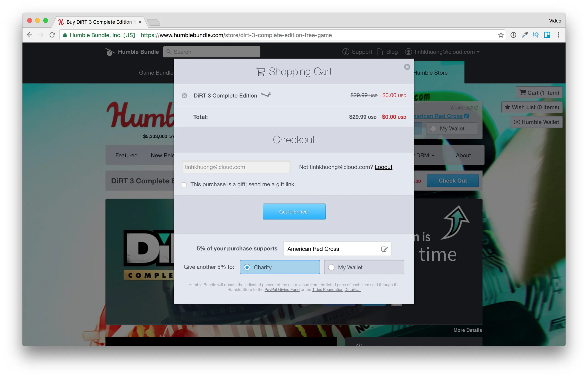Screen dimensions: 588x378
Task: Select the Featured store tab
Action: (126, 156)
